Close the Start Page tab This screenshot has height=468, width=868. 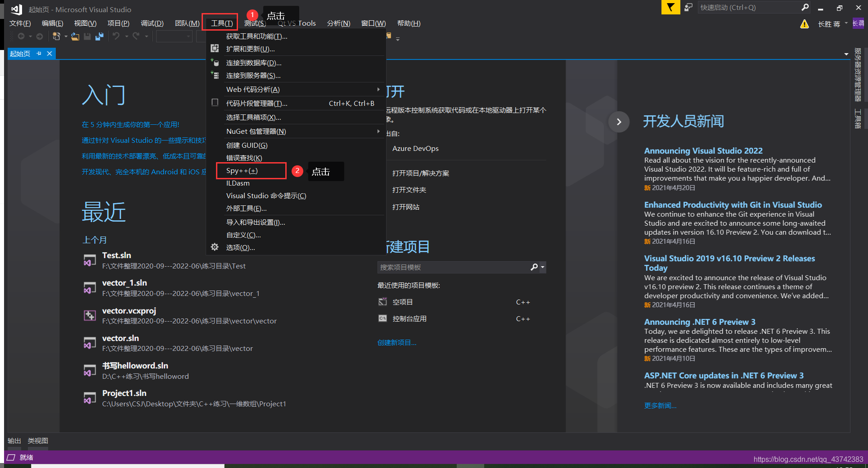49,54
